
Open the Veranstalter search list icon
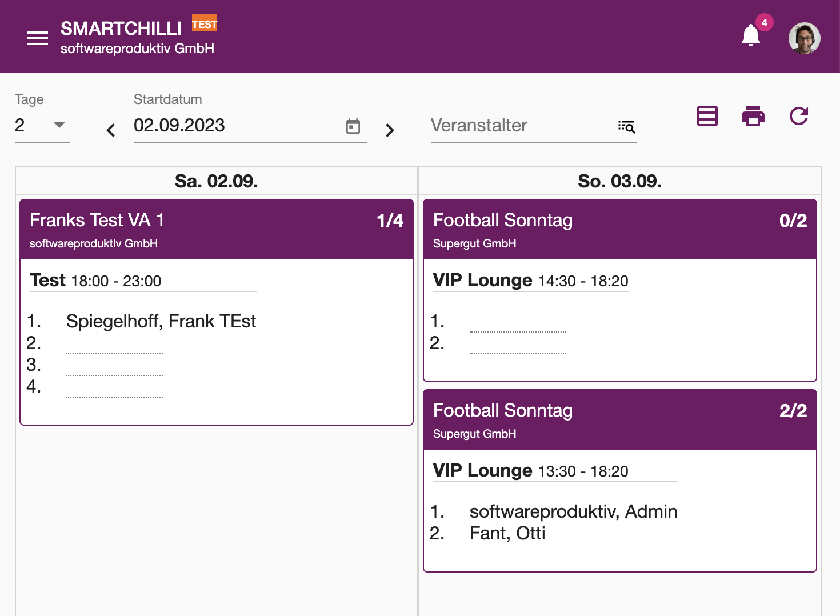626,126
